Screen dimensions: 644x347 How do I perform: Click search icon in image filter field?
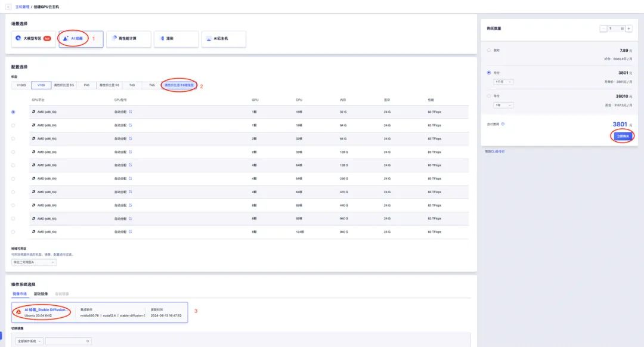(x=88, y=341)
